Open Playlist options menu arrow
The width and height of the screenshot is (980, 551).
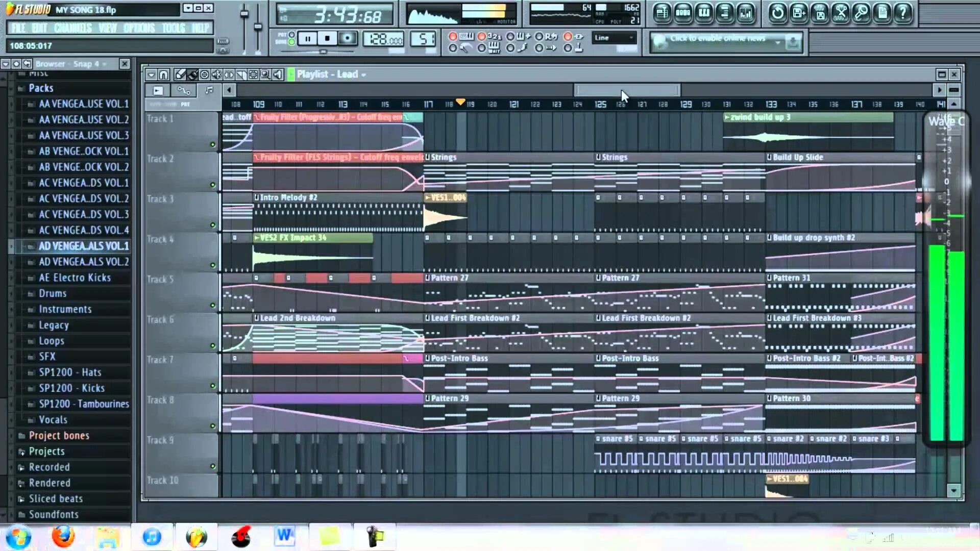pyautogui.click(x=151, y=75)
